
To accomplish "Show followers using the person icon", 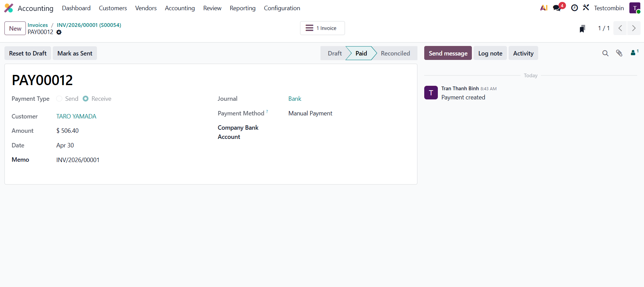I will 633,53.
